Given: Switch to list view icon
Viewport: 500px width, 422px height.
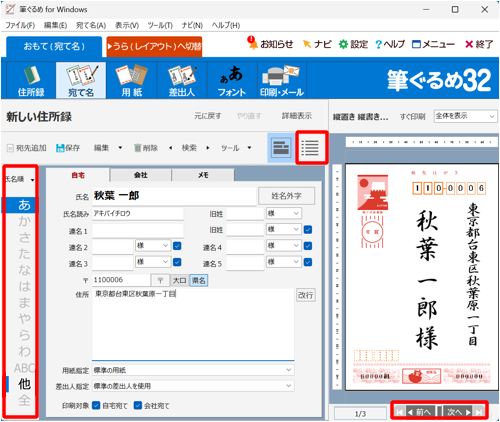Looking at the screenshot, I should 310,148.
